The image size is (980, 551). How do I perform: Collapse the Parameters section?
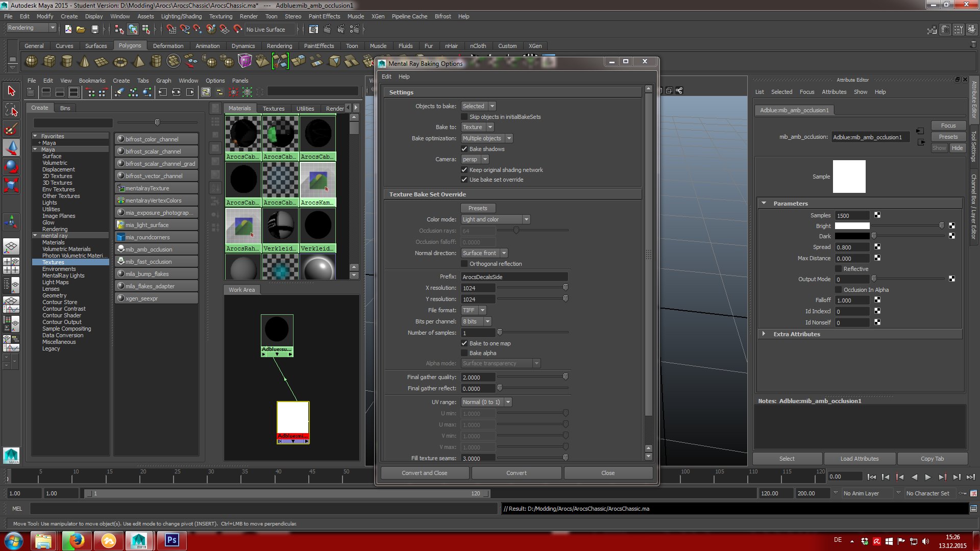pyautogui.click(x=764, y=203)
